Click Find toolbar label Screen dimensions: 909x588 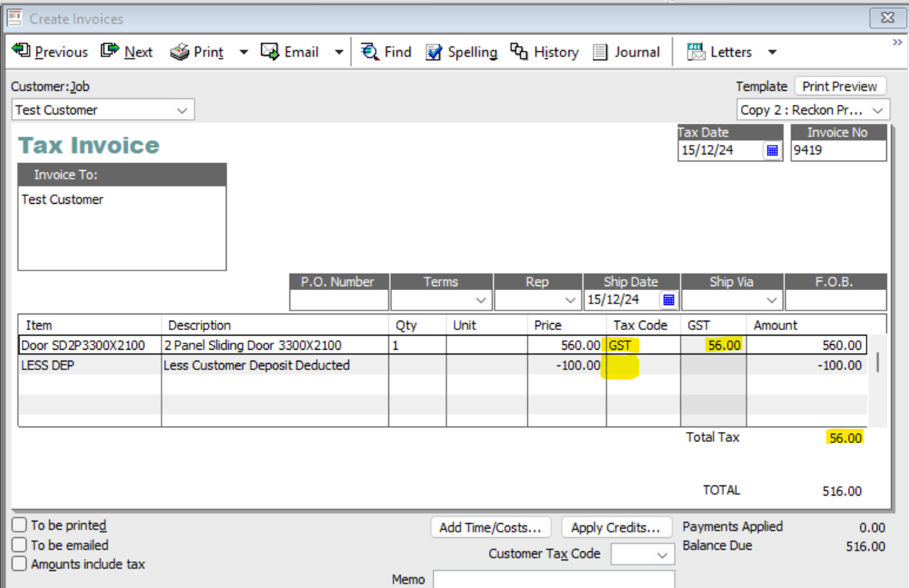398,53
